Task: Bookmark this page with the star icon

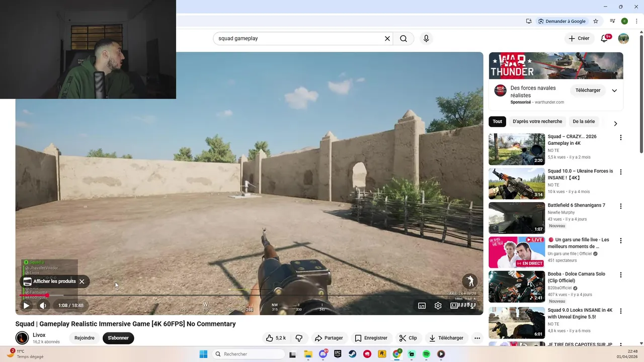Action: (596, 21)
